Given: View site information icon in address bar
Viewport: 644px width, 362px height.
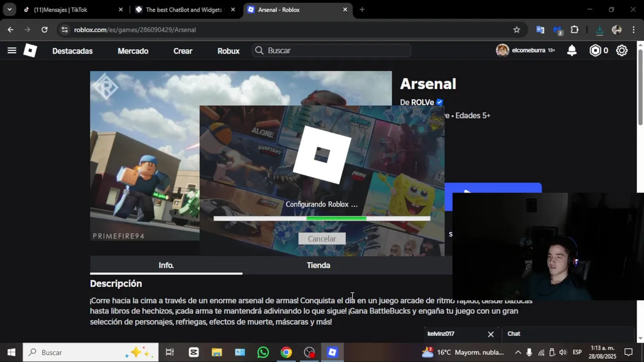Looking at the screenshot, I should (x=64, y=30).
